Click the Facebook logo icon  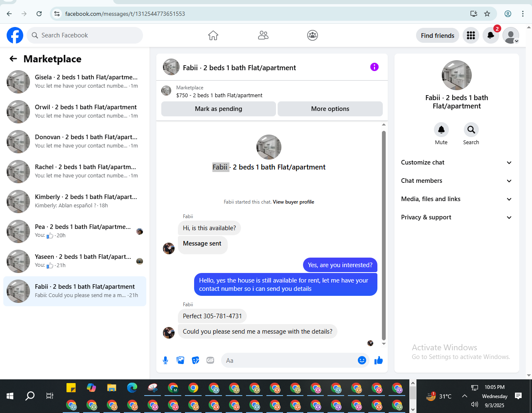(x=15, y=35)
